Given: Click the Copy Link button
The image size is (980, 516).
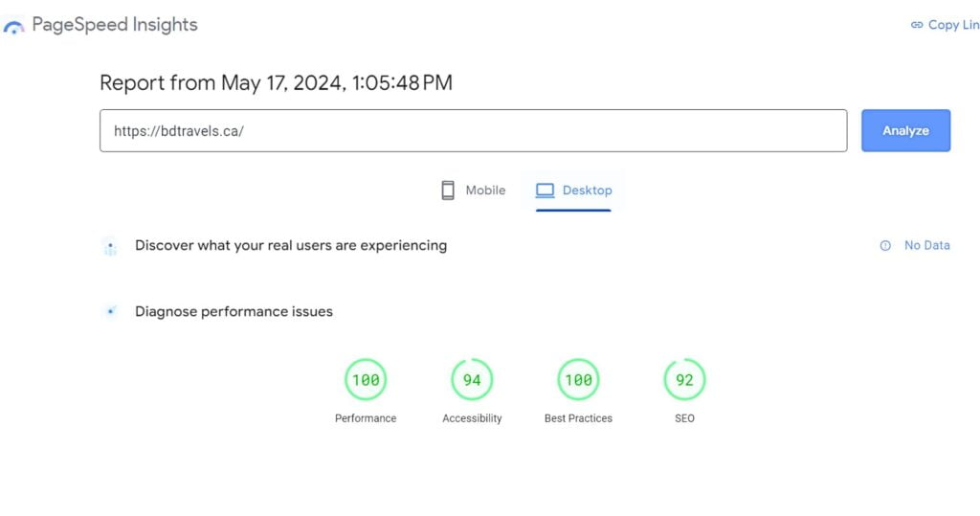Looking at the screenshot, I should tap(945, 25).
